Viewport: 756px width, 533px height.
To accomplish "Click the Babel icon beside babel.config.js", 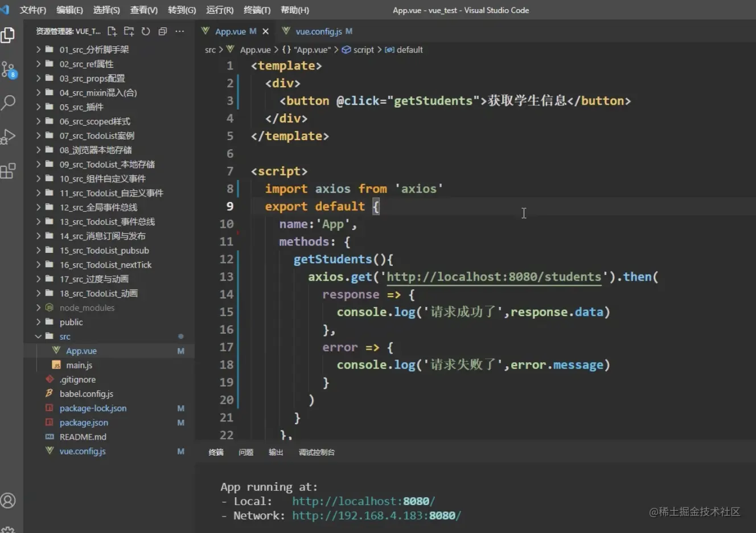I will [50, 393].
